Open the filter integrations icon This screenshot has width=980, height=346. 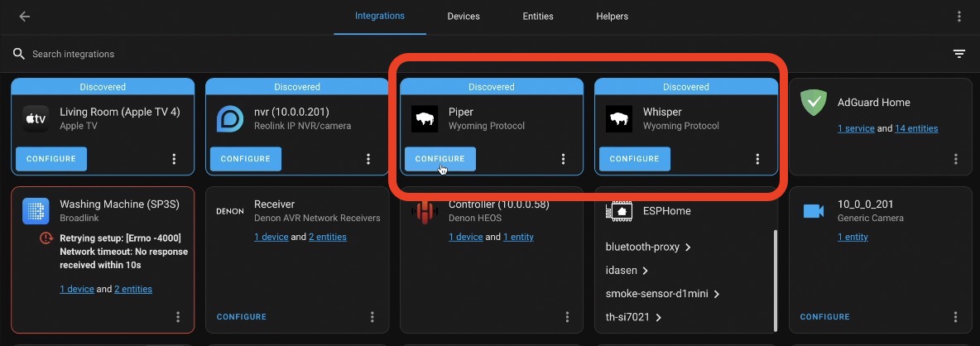tap(959, 55)
